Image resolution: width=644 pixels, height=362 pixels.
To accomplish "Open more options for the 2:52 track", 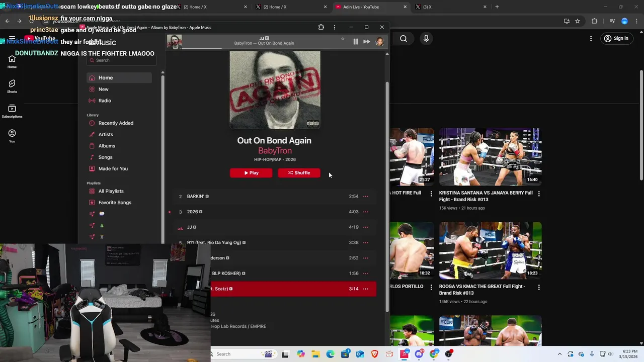I will point(366,258).
